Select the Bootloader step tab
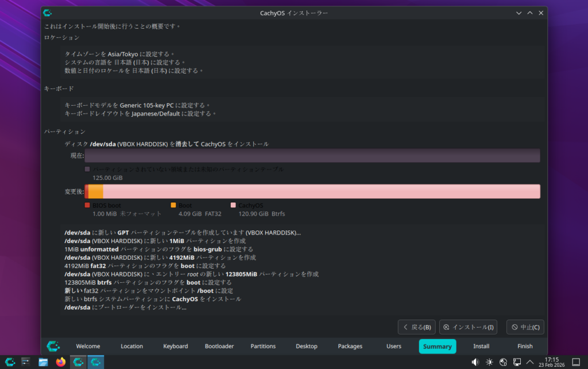 coord(219,346)
